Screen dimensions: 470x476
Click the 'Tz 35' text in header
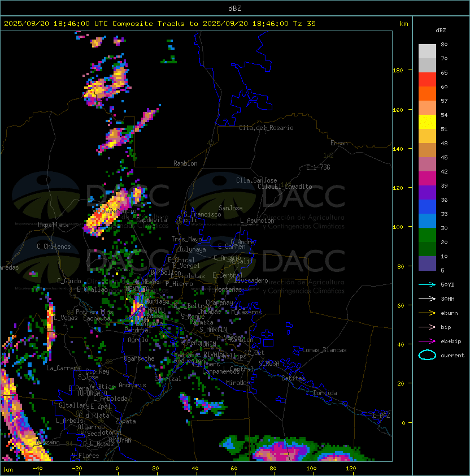click(x=304, y=24)
